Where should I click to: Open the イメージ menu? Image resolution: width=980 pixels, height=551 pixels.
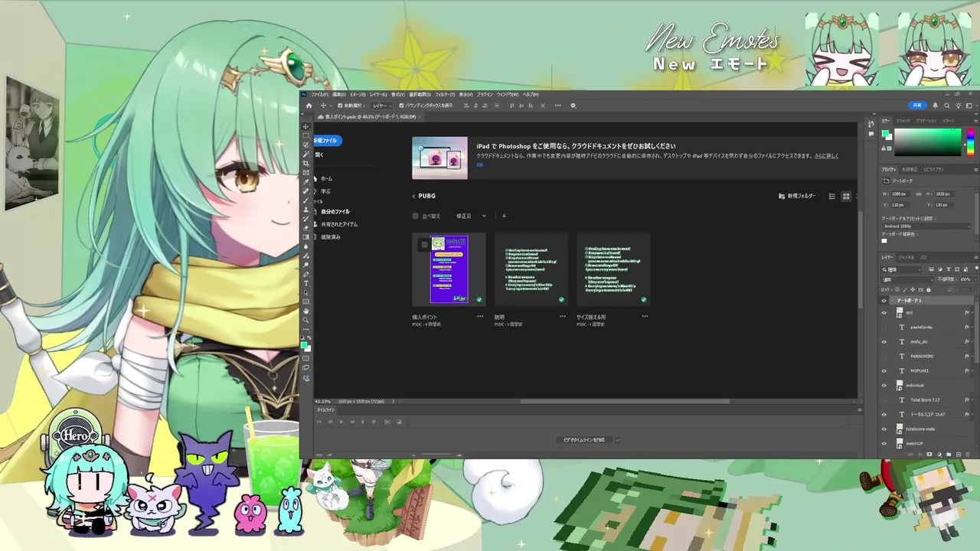[358, 94]
